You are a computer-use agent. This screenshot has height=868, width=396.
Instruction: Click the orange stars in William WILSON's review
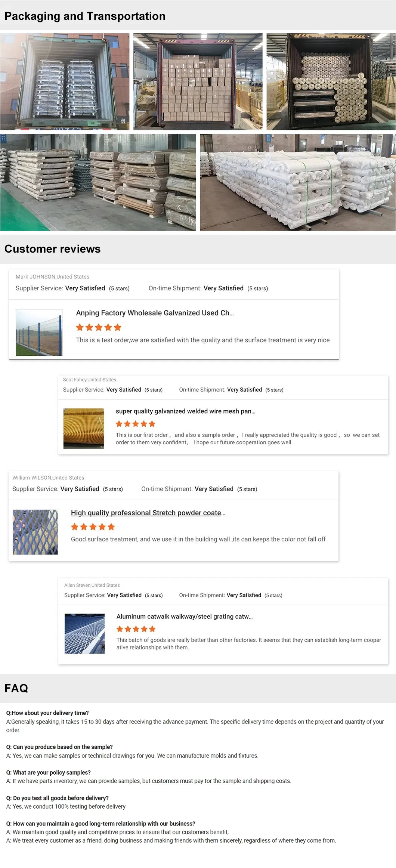point(93,527)
